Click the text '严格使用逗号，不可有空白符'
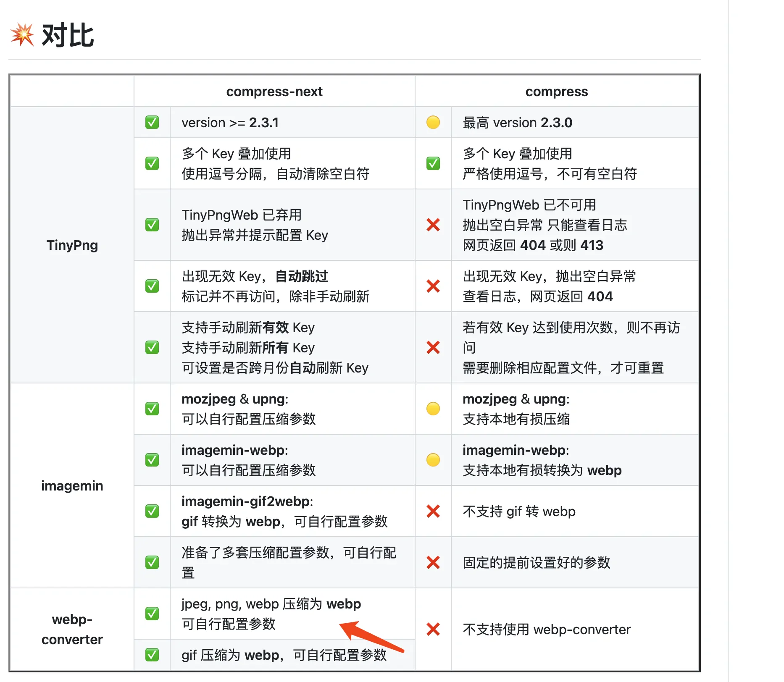 click(x=550, y=174)
